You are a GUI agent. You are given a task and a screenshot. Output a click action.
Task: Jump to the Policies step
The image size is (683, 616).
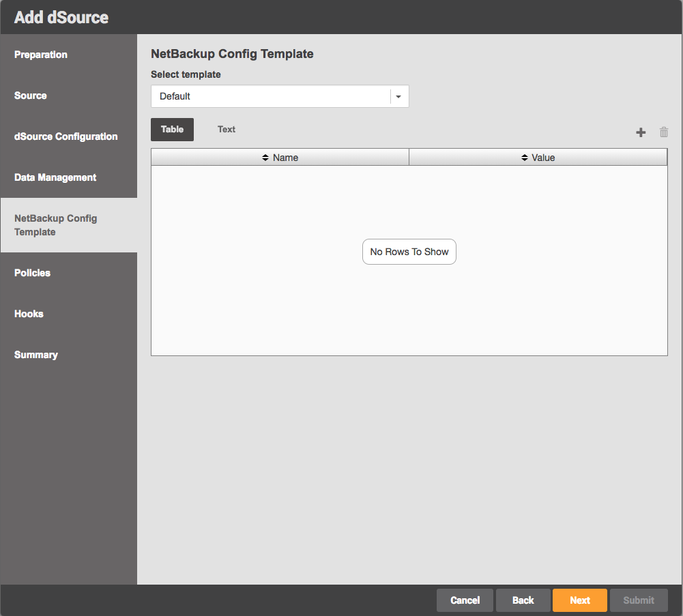click(33, 273)
